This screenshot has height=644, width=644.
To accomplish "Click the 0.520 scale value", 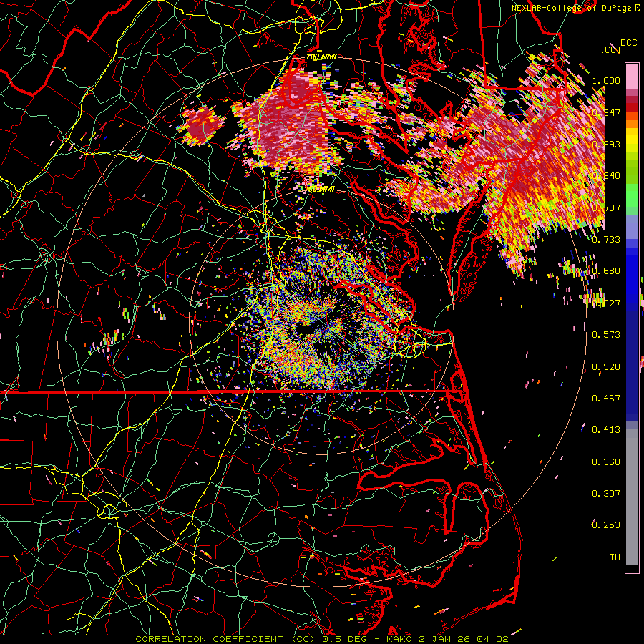I will (x=606, y=367).
